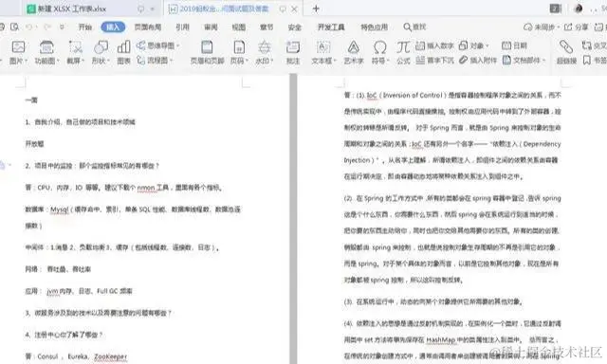This screenshot has height=364, width=607.
Task: Add a comment with 批注 icon
Action: [293, 47]
